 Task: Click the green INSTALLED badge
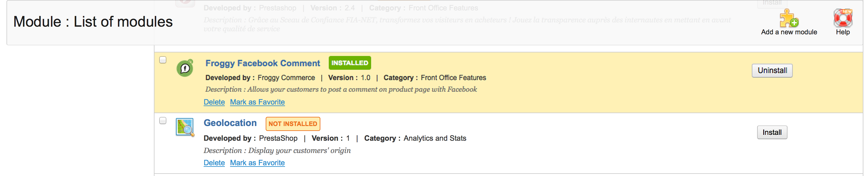coord(350,63)
